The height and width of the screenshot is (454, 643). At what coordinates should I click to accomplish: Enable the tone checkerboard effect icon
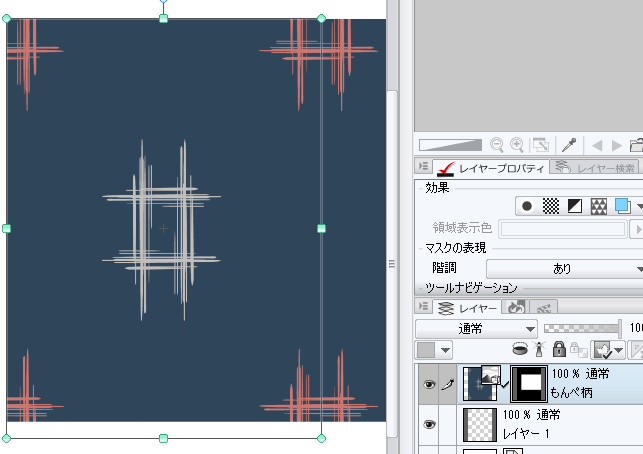(x=551, y=206)
